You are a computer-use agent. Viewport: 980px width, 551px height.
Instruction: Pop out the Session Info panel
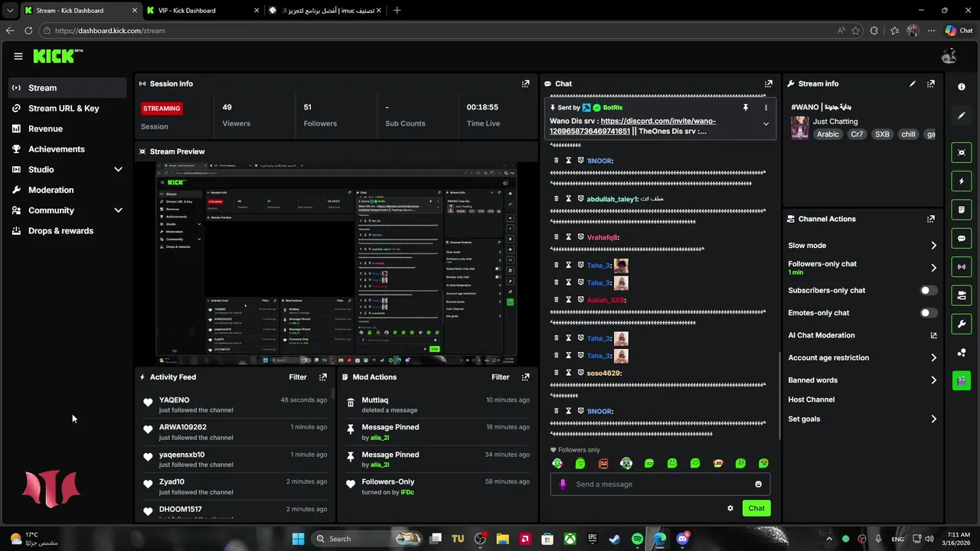click(x=525, y=83)
